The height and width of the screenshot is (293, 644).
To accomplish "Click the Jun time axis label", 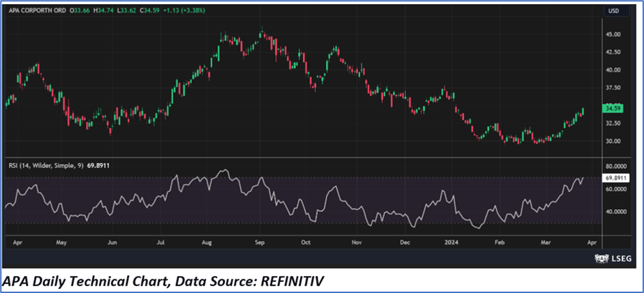I will [112, 243].
